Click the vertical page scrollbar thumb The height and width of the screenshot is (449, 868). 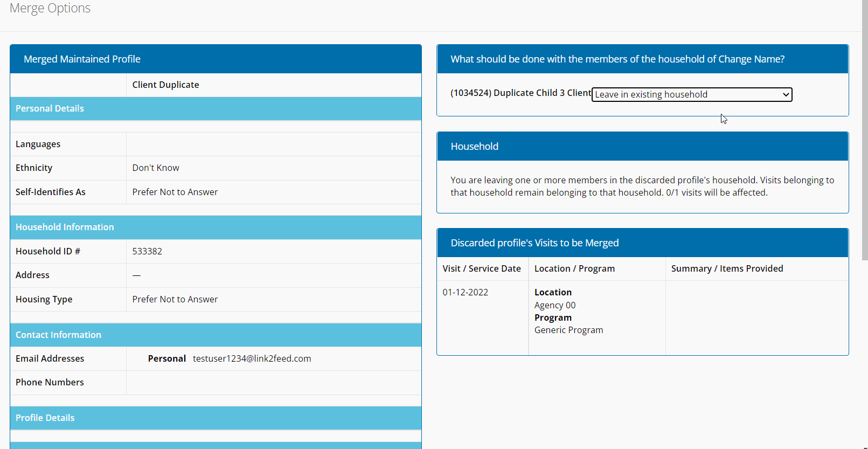point(864,129)
